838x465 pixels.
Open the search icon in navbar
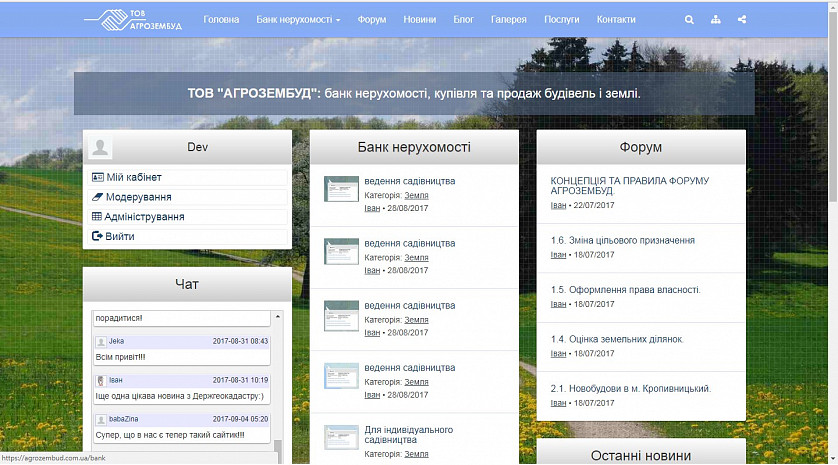tap(689, 20)
